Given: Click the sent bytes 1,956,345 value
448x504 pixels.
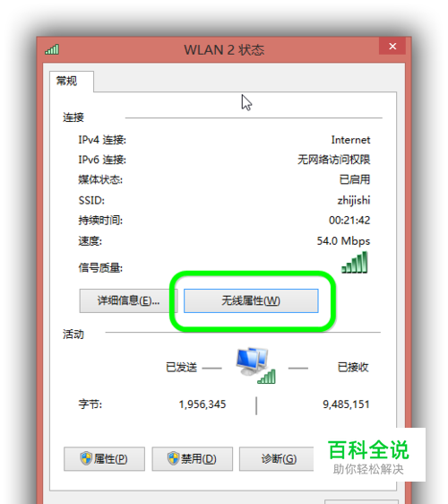Looking at the screenshot, I should 202,404.
